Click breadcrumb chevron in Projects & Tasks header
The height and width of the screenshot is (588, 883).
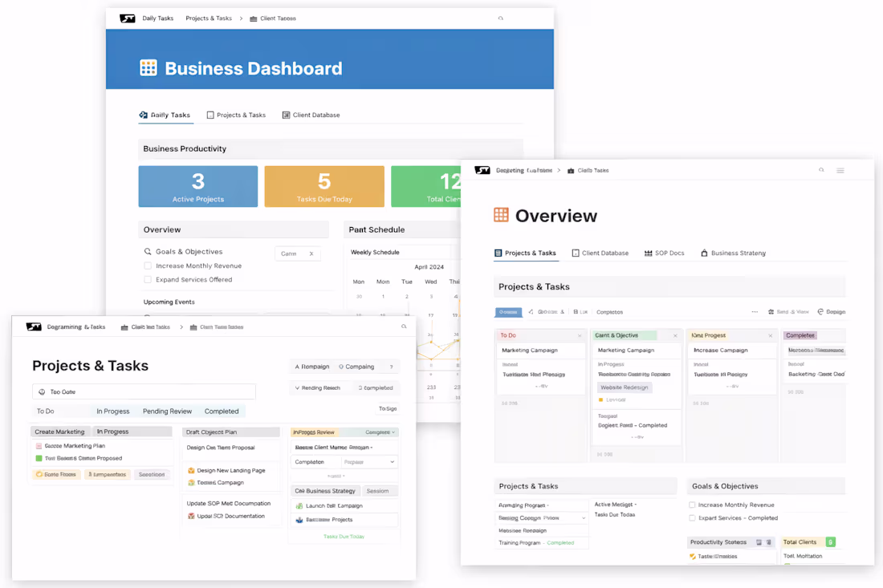181,327
